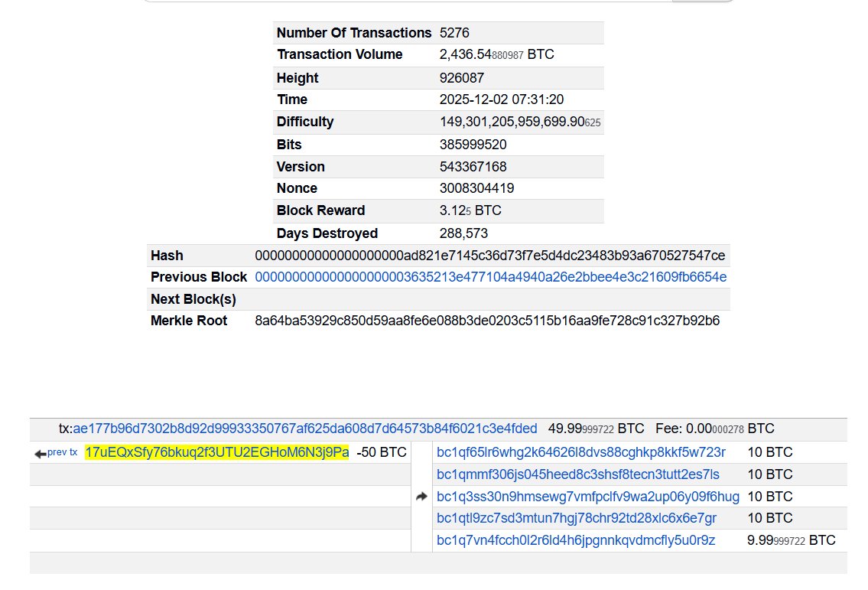Open output address starting bc1qf65lr6whg2k
The width and height of the screenshot is (868, 590).
pos(580,452)
